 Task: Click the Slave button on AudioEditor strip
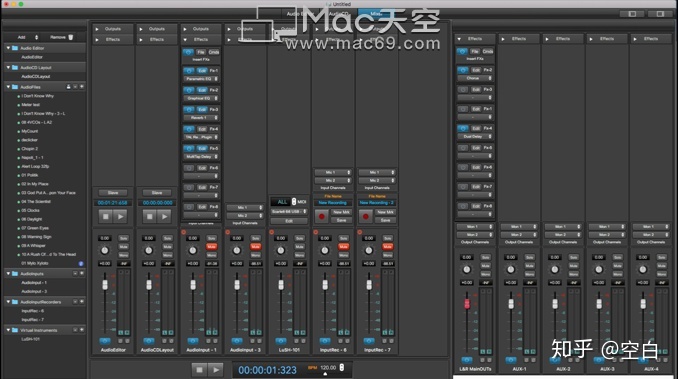[x=113, y=192]
